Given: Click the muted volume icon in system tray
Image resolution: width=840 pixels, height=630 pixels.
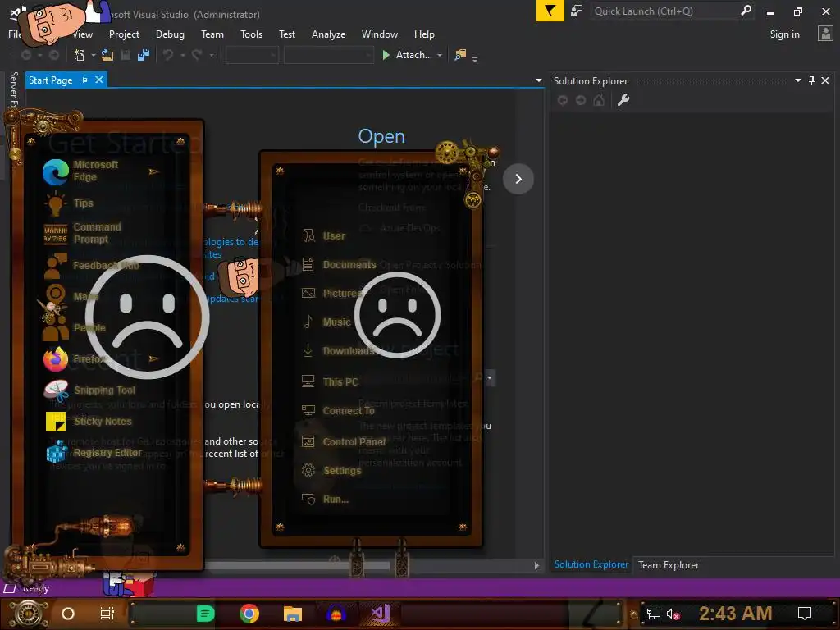Looking at the screenshot, I should point(673,614).
